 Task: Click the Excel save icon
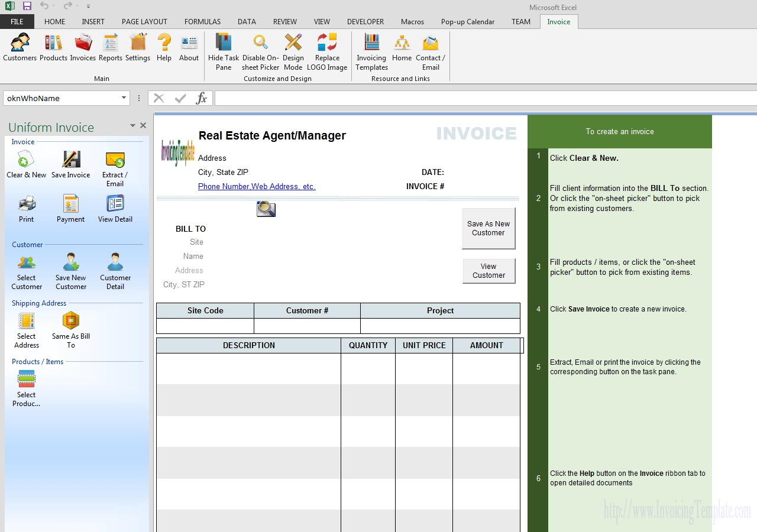[27, 6]
